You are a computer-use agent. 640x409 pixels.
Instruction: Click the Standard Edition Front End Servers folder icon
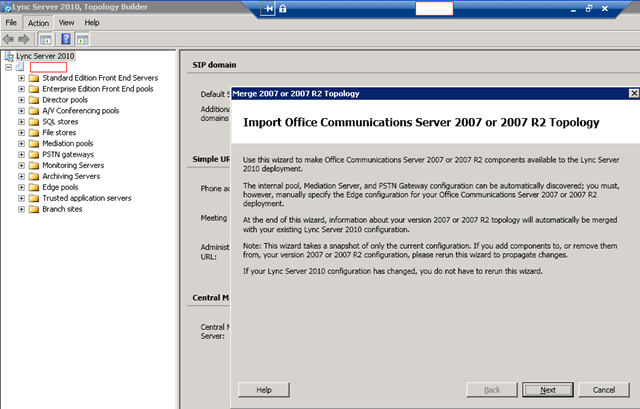pos(34,78)
